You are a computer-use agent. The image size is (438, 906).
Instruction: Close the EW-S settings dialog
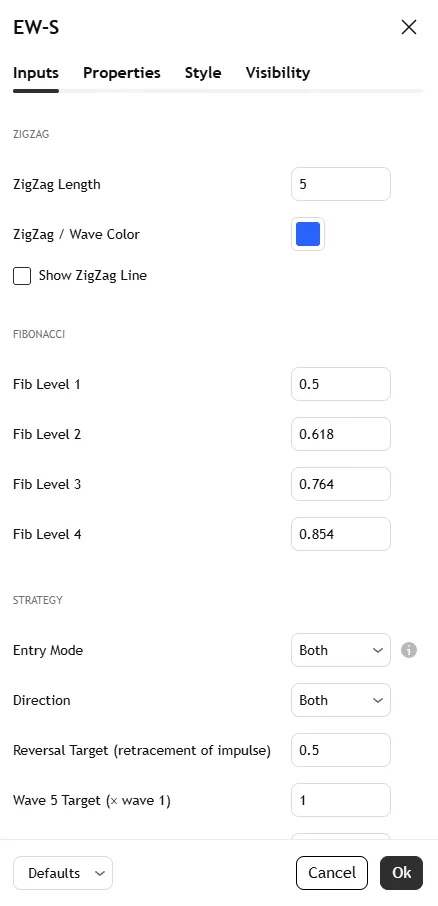tap(409, 27)
